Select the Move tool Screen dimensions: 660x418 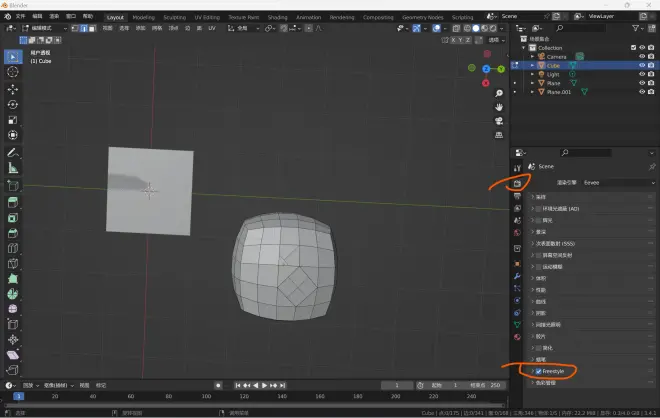point(13,89)
